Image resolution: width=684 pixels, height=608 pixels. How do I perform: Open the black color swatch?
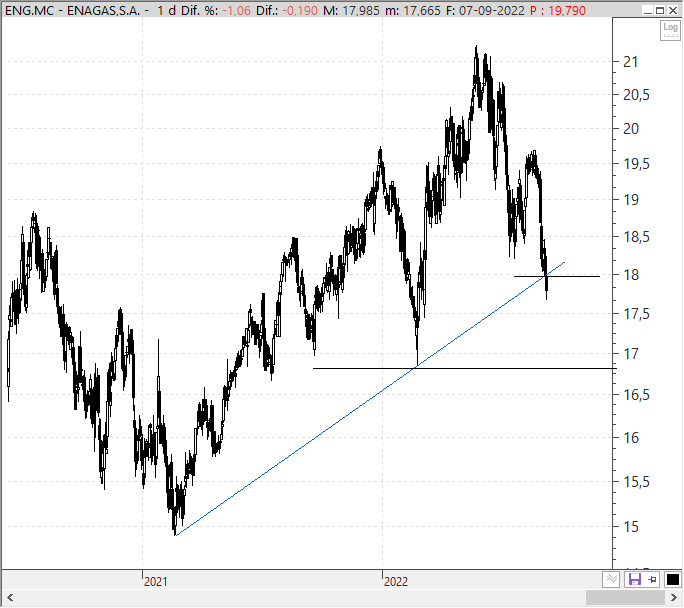tap(673, 579)
